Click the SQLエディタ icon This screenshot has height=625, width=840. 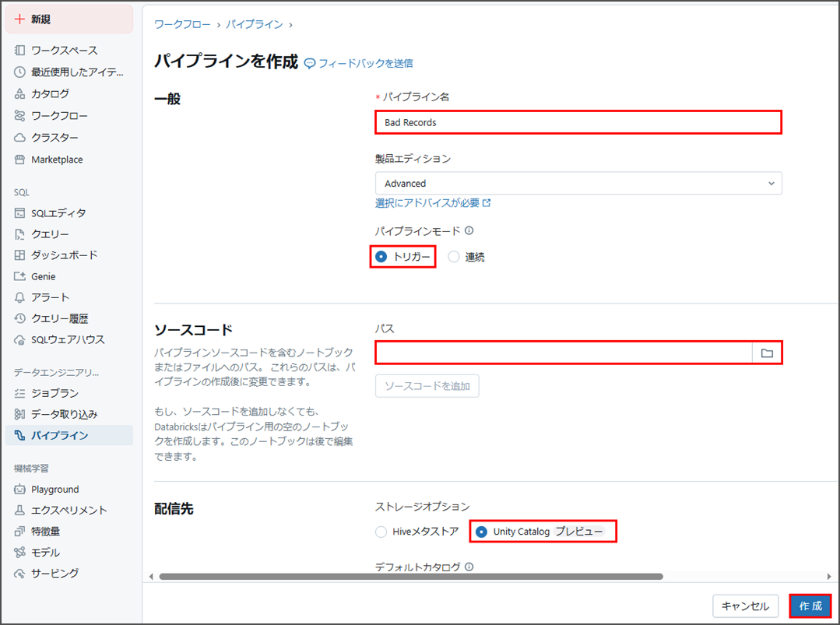point(19,213)
